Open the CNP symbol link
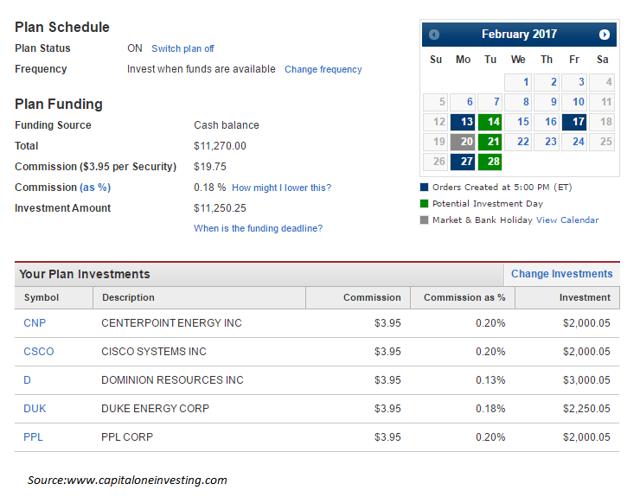Image resolution: width=640 pixels, height=503 pixels. pyautogui.click(x=34, y=323)
